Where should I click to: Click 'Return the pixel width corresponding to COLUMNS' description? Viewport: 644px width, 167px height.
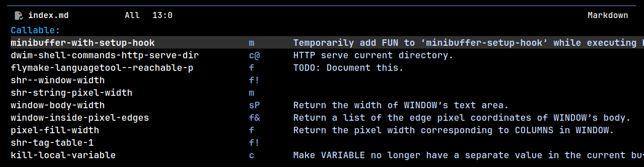pos(454,130)
